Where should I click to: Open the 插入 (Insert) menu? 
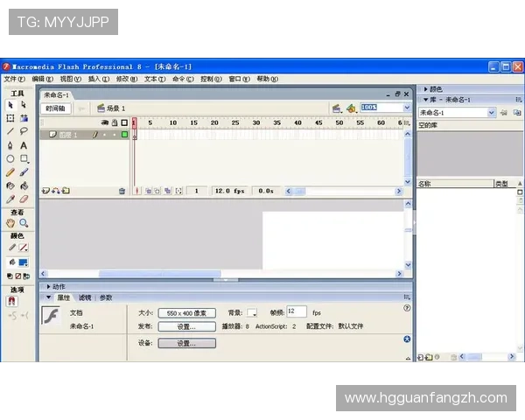[x=99, y=79]
